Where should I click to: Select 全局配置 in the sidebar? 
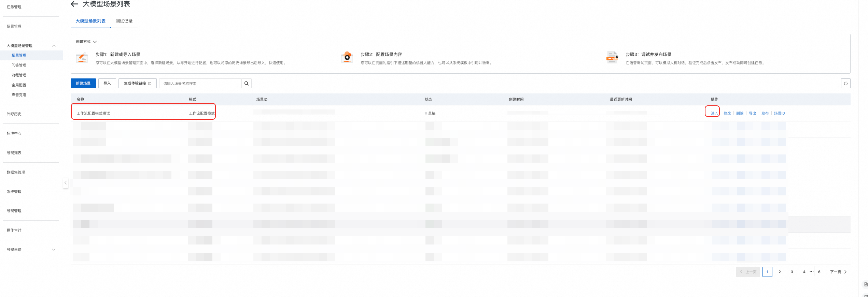(19, 85)
